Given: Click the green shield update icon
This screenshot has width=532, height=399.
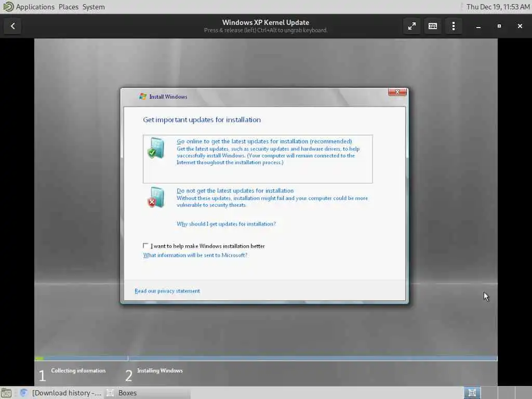Looking at the screenshot, I should (x=156, y=148).
